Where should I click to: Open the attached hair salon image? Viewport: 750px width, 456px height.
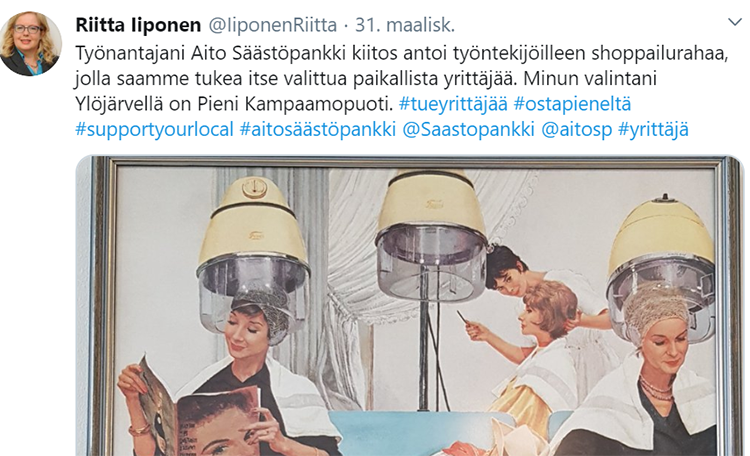coord(410,306)
